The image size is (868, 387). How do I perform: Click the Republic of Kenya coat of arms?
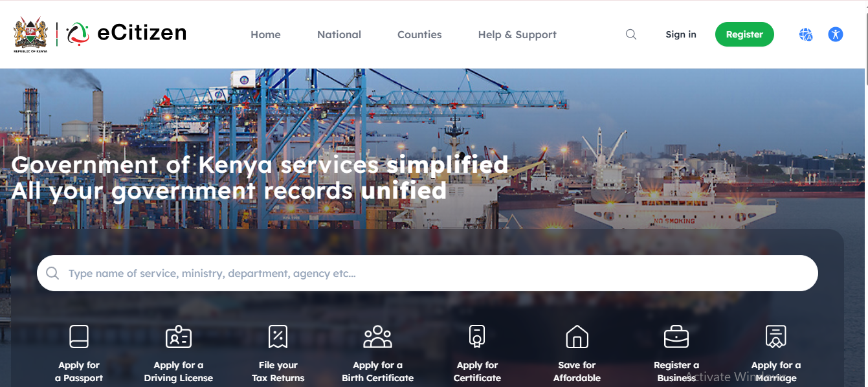tap(30, 35)
